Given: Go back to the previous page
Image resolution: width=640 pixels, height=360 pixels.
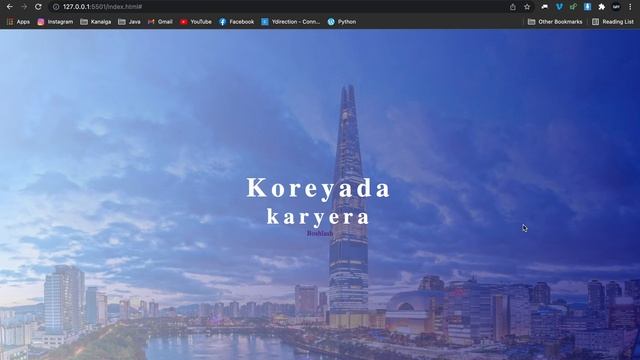Looking at the screenshot, I should [x=9, y=7].
